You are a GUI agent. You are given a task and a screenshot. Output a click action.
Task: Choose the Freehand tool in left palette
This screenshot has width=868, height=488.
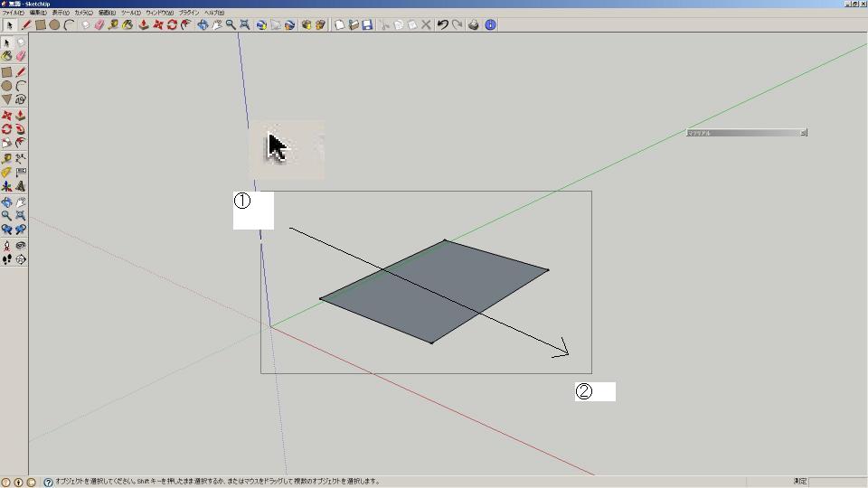[21, 99]
